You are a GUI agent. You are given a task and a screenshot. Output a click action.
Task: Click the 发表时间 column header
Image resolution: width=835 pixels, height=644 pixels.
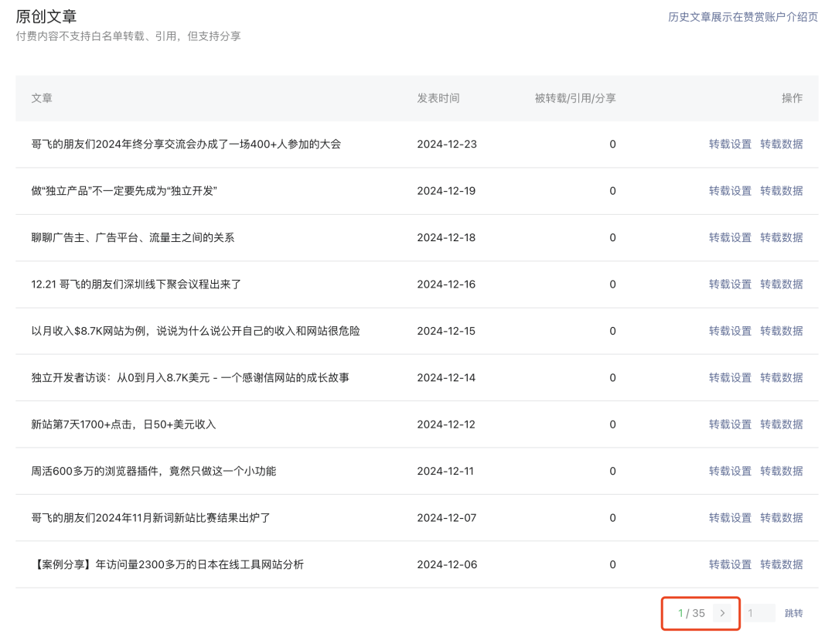coord(438,98)
